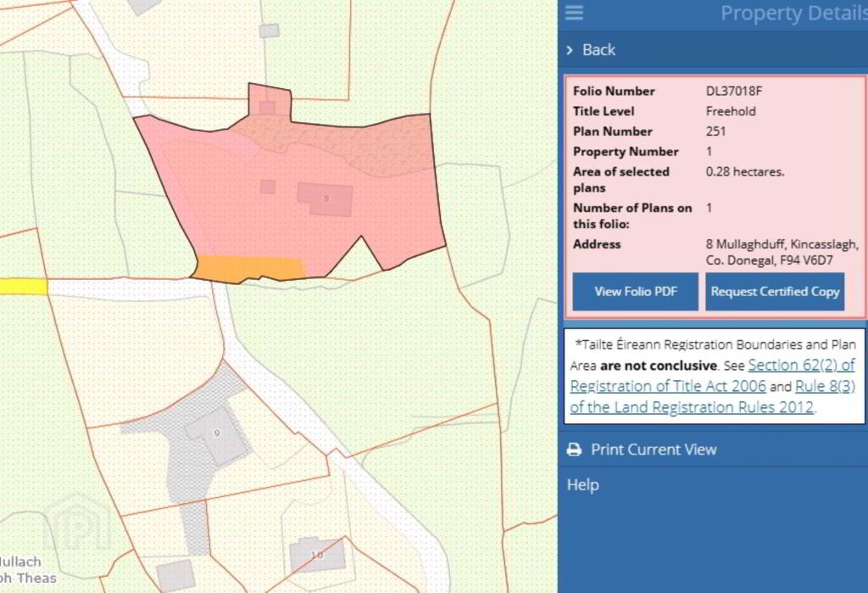
Task: Open Section 62(2) Registration of Title Act link
Action: tap(712, 375)
